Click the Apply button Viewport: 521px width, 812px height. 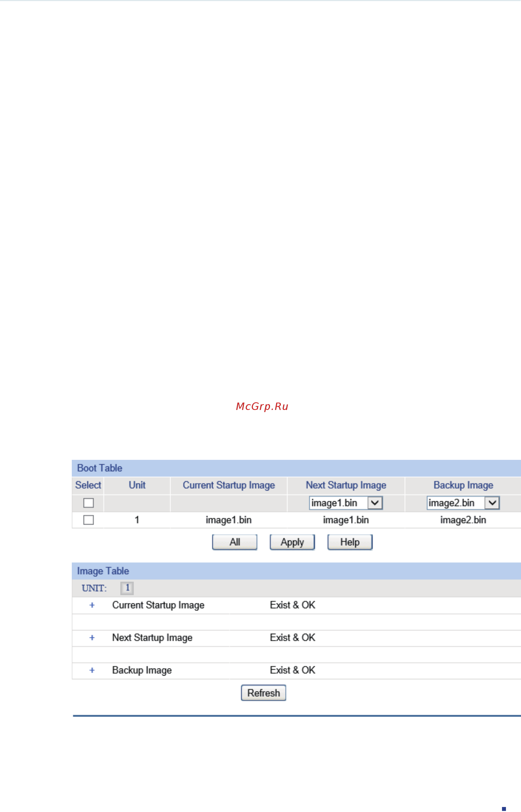(292, 542)
